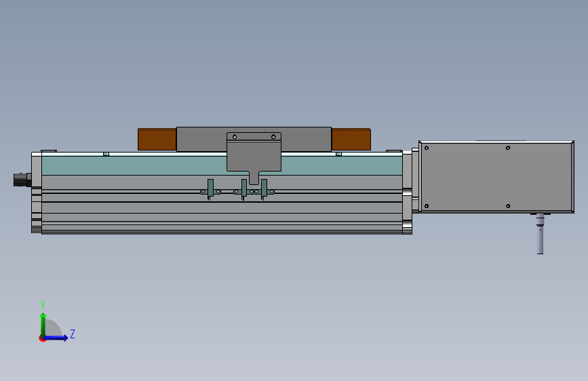The width and height of the screenshot is (588, 381).
Task: Click bottom-left screw on motor housing cover
Action: click(427, 206)
